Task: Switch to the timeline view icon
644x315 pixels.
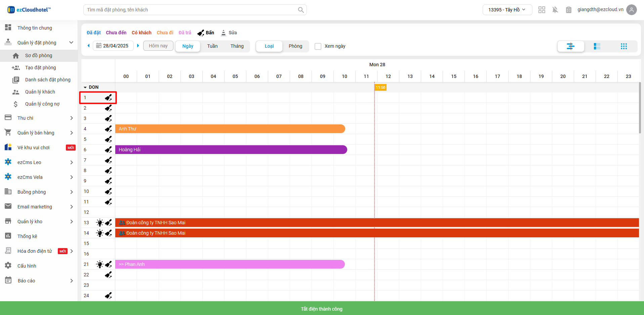Action: (570, 46)
